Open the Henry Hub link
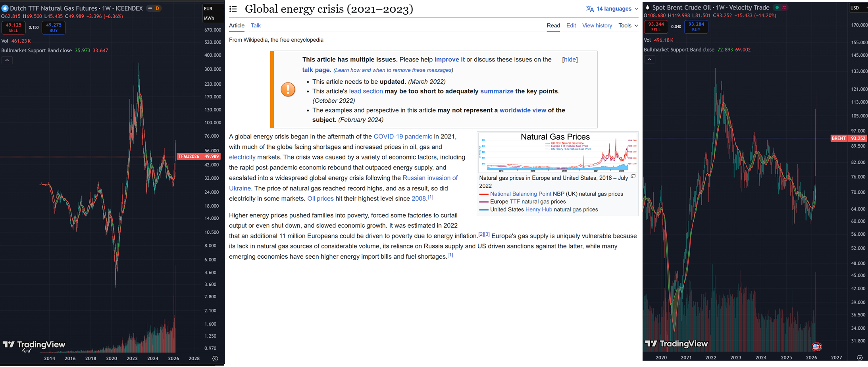 (x=539, y=209)
